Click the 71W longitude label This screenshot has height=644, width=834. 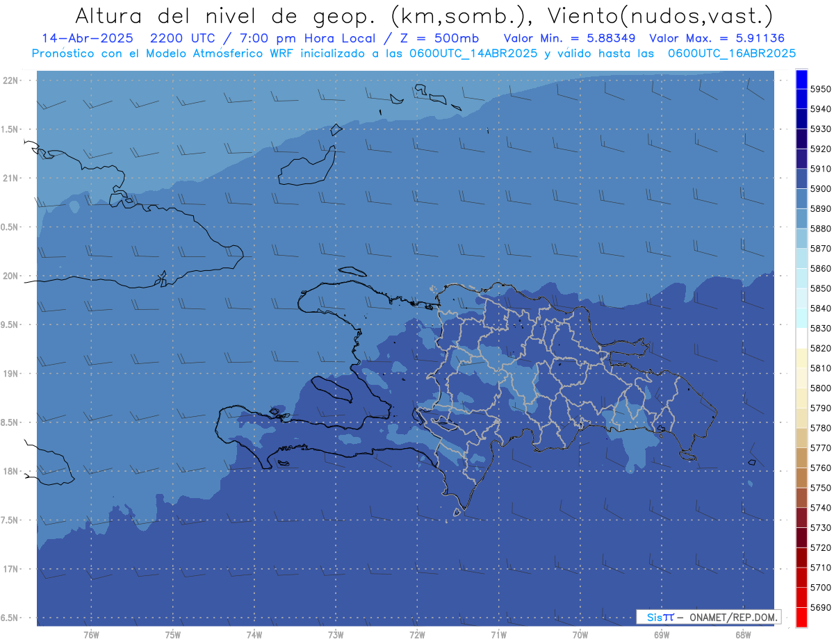(498, 634)
